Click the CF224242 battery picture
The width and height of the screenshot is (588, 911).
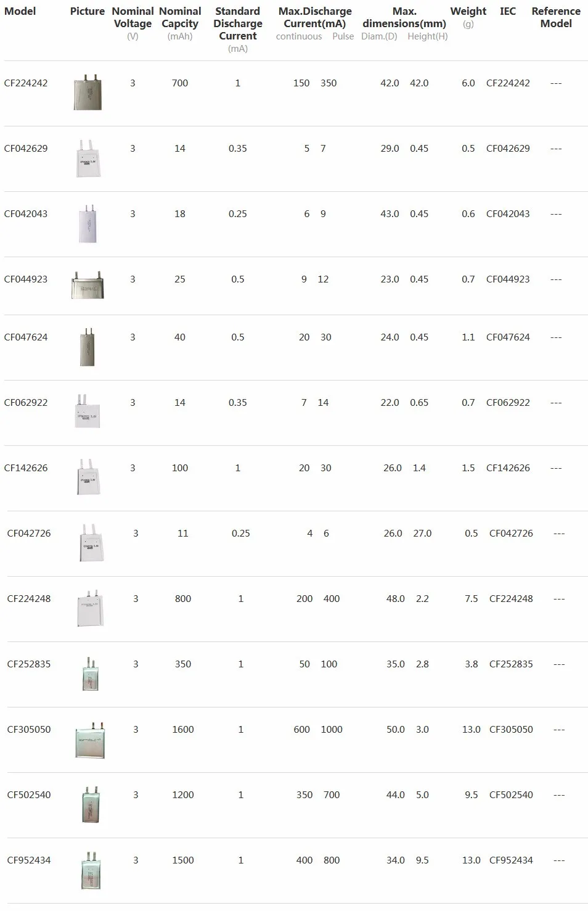click(88, 93)
